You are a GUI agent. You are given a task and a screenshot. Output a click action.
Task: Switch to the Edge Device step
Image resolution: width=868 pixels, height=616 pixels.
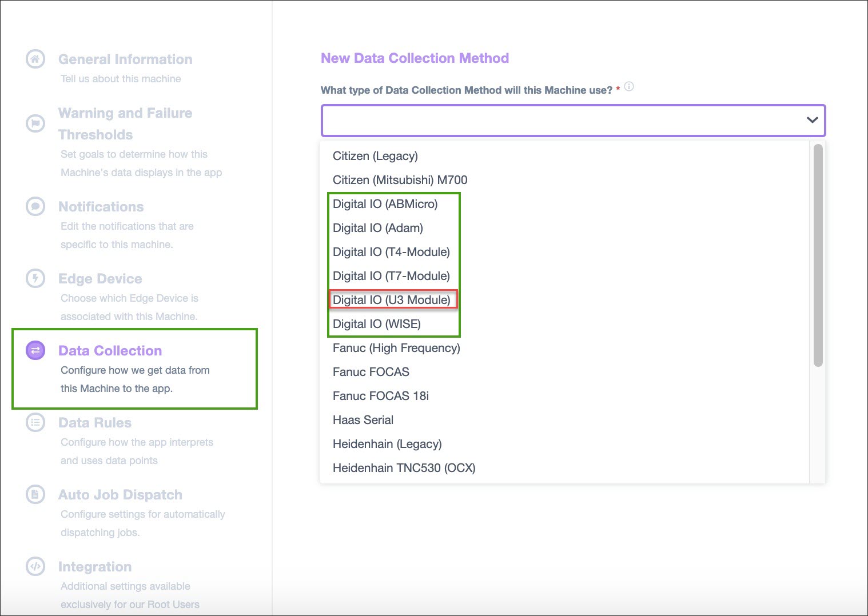100,279
